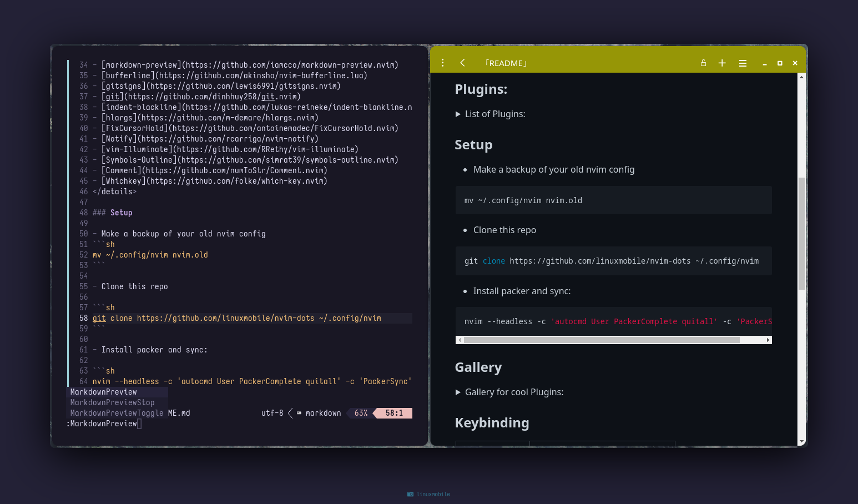Image resolution: width=858 pixels, height=504 pixels.
Task: Click the vertical page scrollbar thumb
Action: pyautogui.click(x=801, y=233)
